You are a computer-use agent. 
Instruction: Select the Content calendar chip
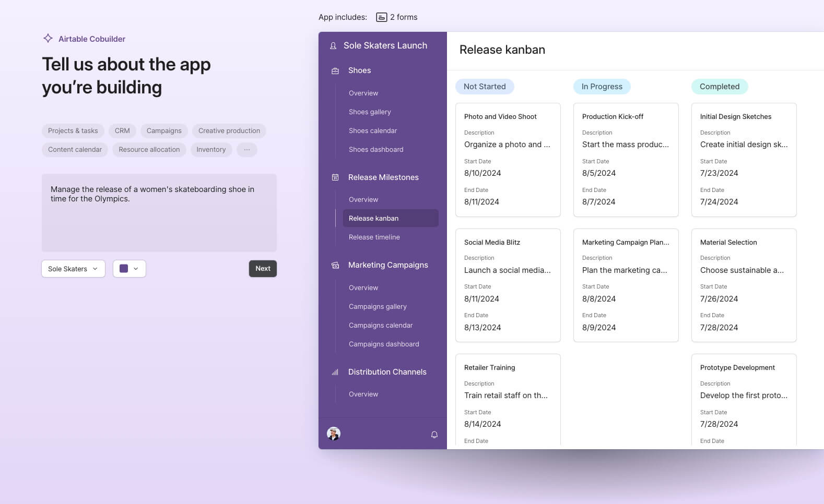pyautogui.click(x=75, y=149)
